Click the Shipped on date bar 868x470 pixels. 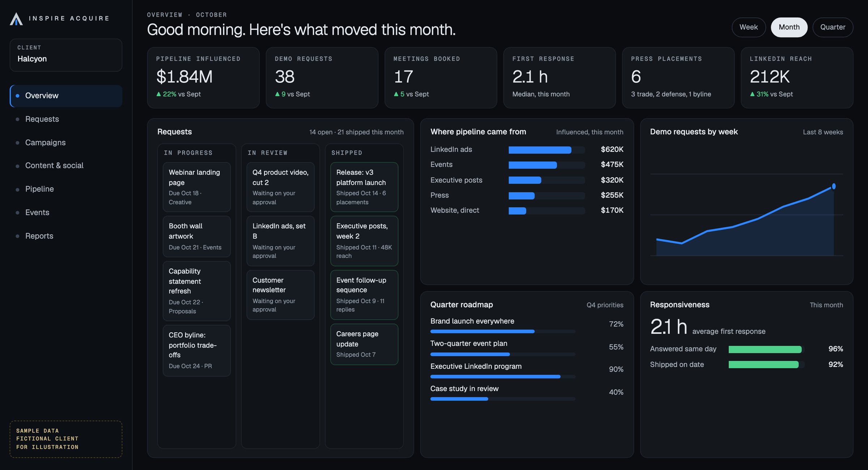coord(766,364)
